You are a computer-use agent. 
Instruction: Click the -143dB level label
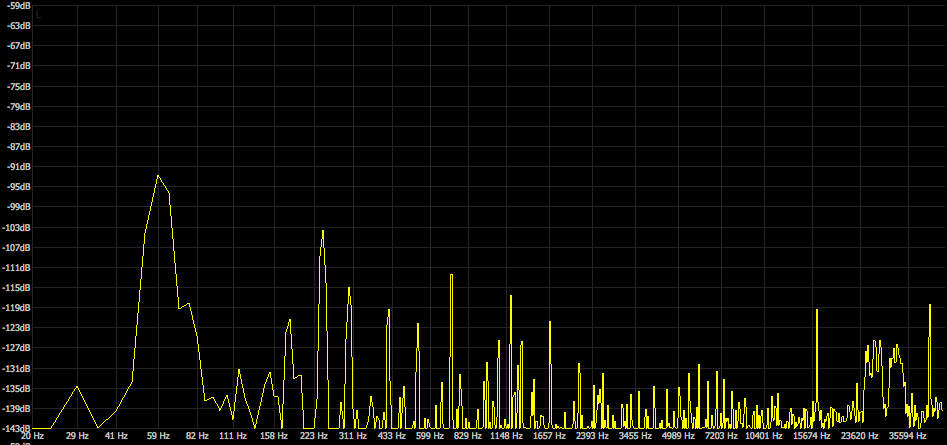tap(15, 428)
